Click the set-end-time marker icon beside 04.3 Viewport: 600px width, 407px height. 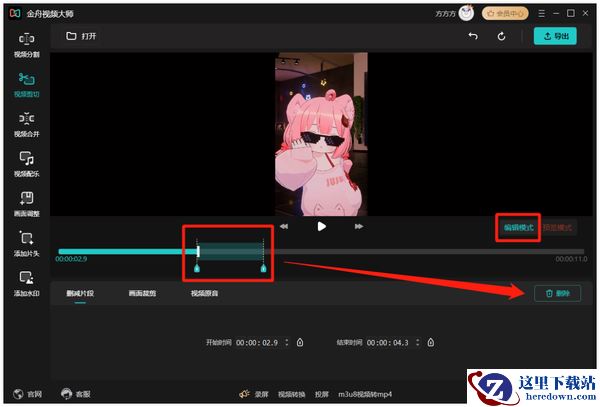click(431, 342)
